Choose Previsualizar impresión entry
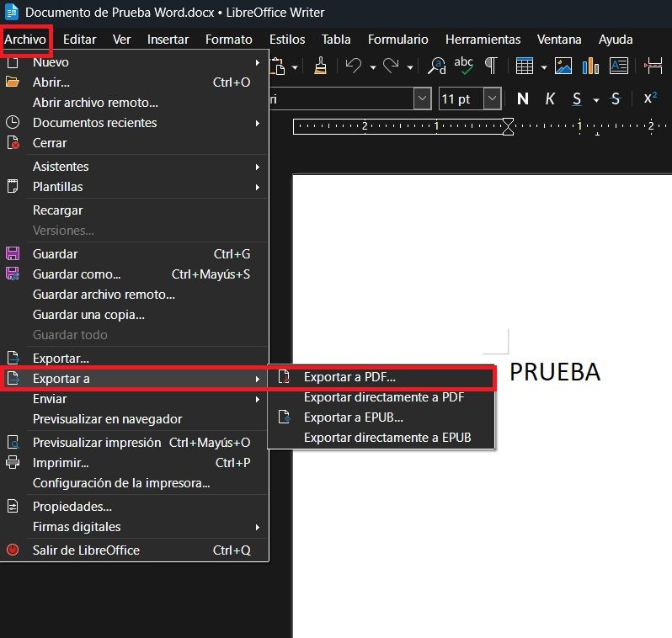 click(134, 443)
